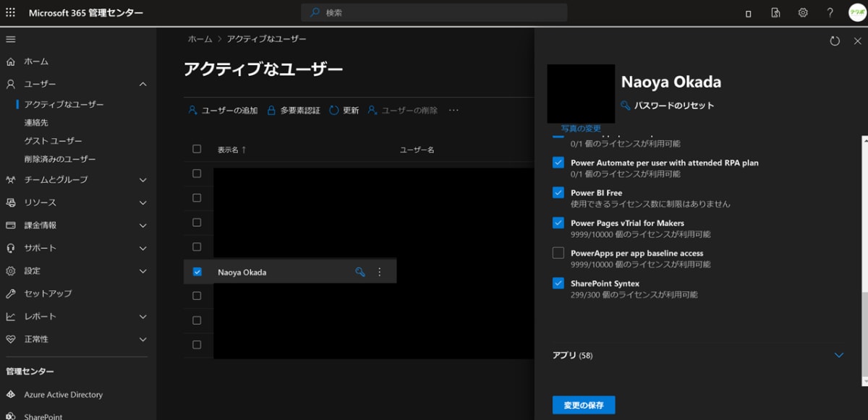868x420 pixels.
Task: Open more actions for Naoya Okada row
Action: (x=380, y=272)
